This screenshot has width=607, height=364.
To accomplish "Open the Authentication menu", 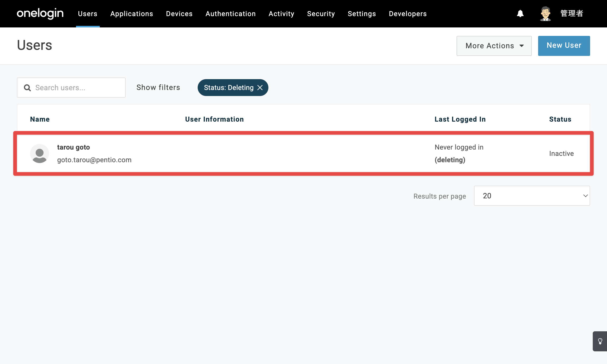I will click(231, 14).
